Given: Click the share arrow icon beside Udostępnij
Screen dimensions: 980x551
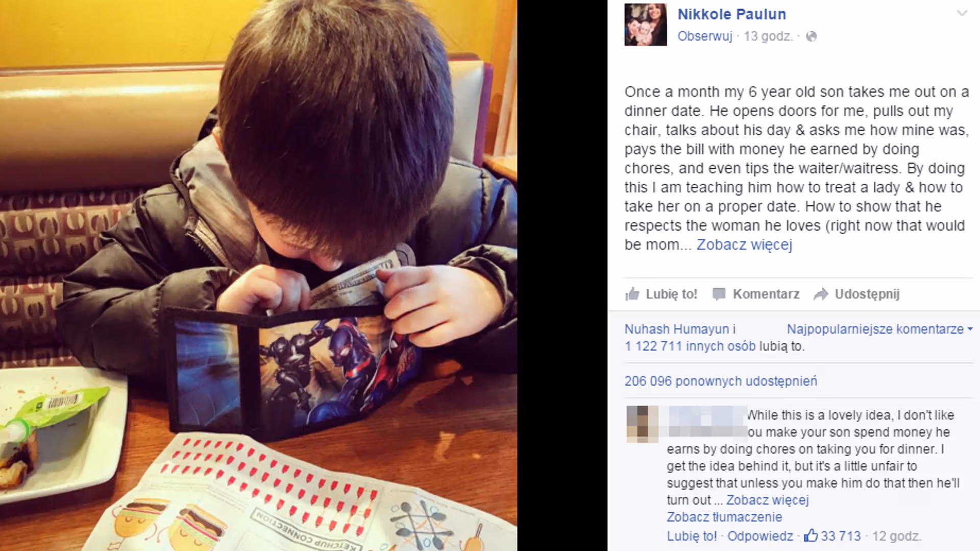Looking at the screenshot, I should click(821, 294).
